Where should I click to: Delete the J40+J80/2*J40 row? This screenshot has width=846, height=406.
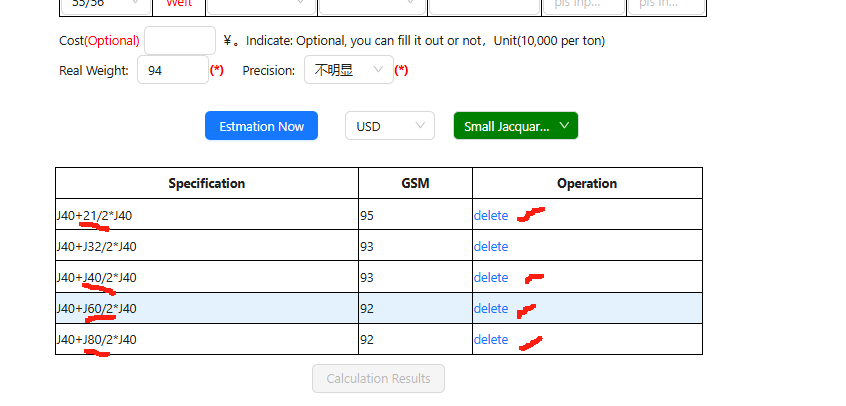click(x=490, y=339)
